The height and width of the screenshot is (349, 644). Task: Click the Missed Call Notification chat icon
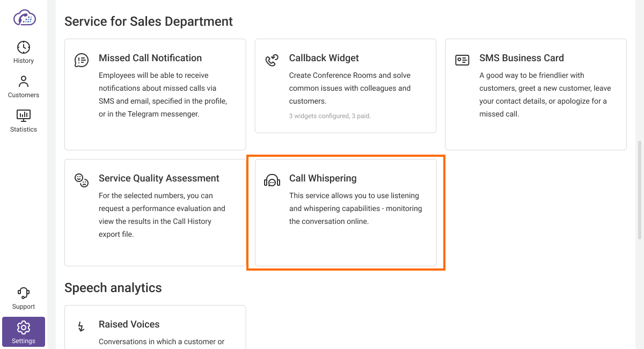point(82,60)
